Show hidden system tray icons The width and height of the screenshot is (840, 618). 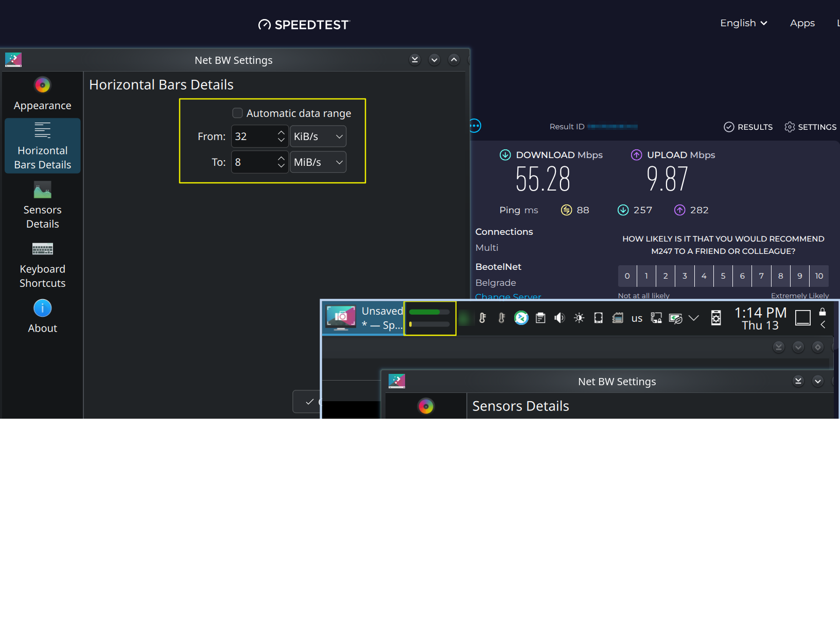[x=693, y=318]
